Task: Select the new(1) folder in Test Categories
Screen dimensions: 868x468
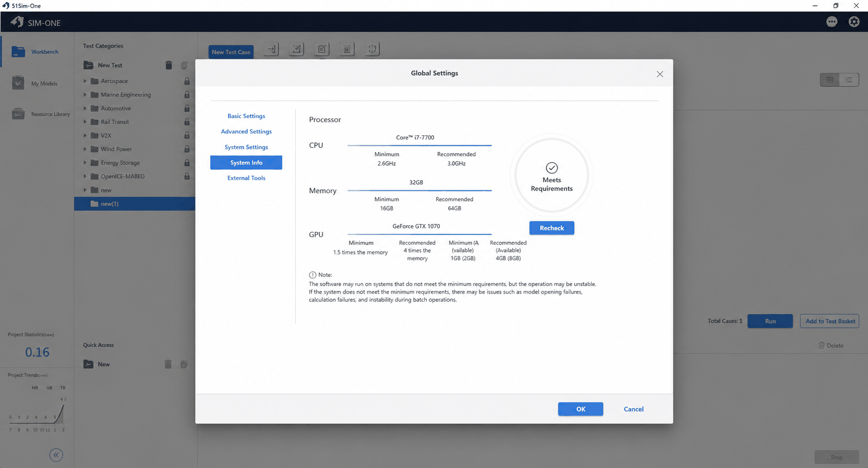Action: pos(135,204)
